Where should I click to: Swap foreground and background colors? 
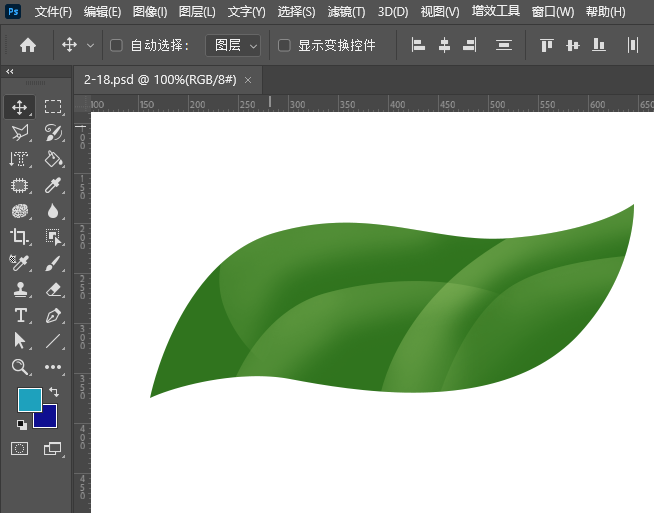53,391
